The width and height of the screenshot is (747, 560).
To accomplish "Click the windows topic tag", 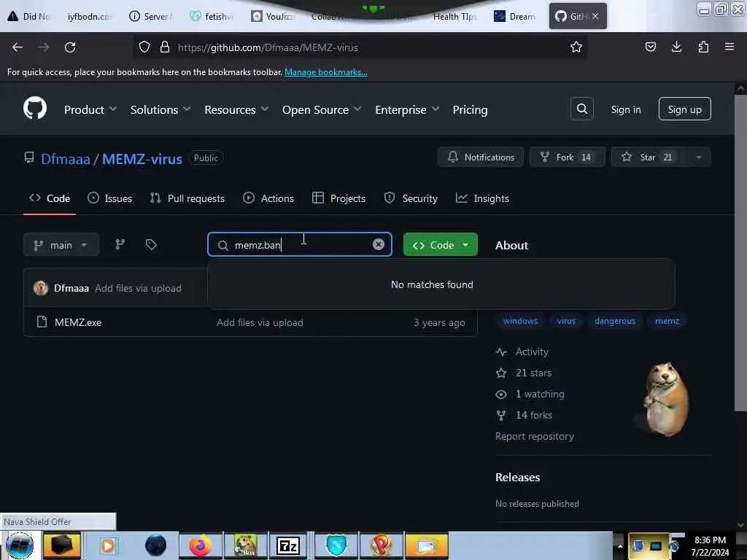I will (519, 321).
